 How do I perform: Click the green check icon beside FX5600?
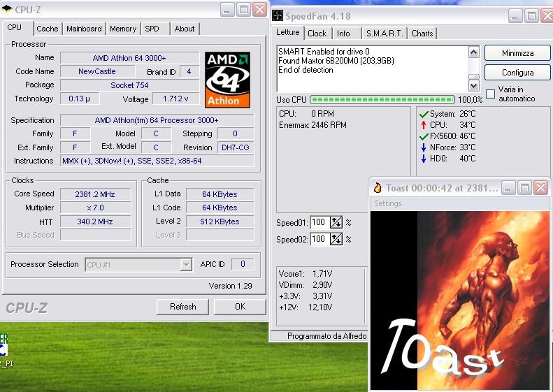tap(424, 136)
